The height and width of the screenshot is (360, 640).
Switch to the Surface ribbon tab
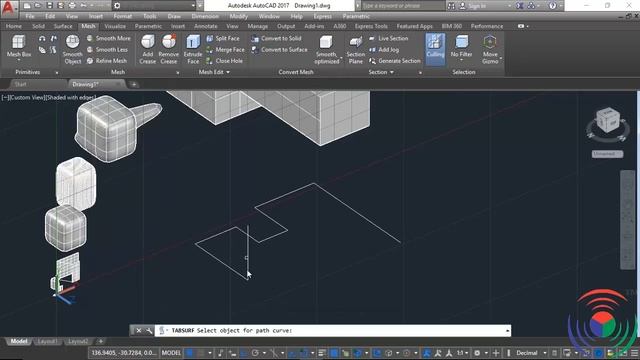[63, 26]
